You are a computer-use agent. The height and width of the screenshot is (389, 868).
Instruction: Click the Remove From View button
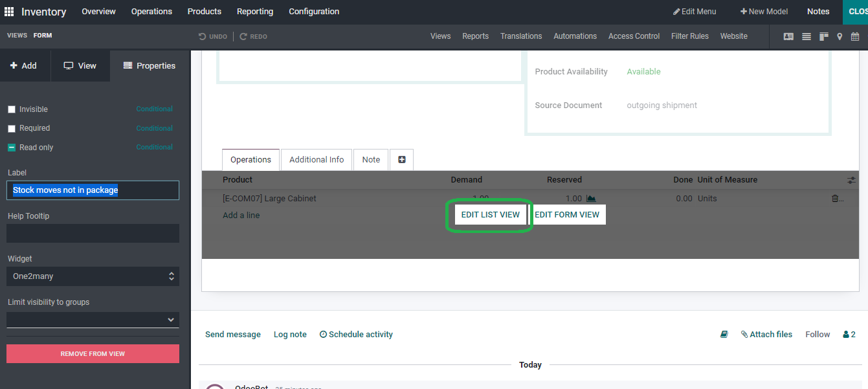[93, 354]
